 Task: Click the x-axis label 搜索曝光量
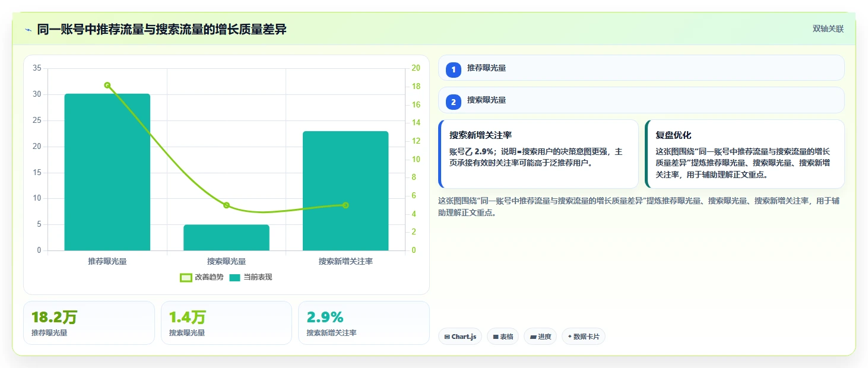coord(226,261)
